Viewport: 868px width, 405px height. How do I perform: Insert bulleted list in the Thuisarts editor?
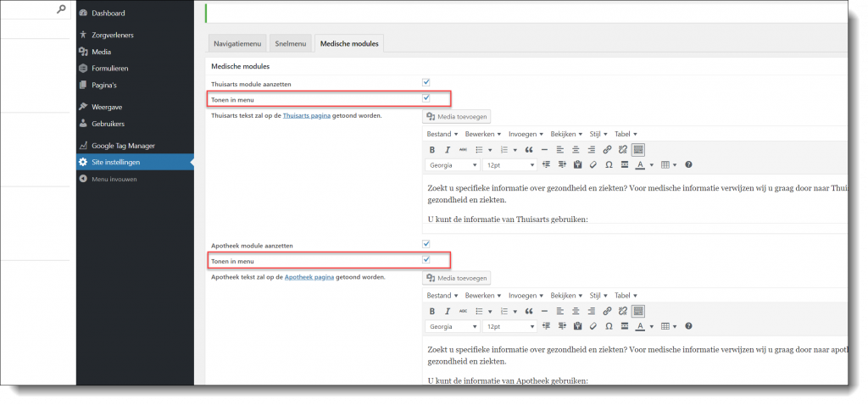[480, 149]
